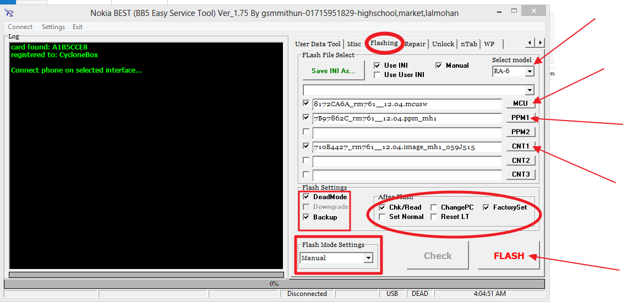Click the ppm_mh1 file path field
Image resolution: width=644 pixels, height=302 pixels.
(x=407, y=119)
